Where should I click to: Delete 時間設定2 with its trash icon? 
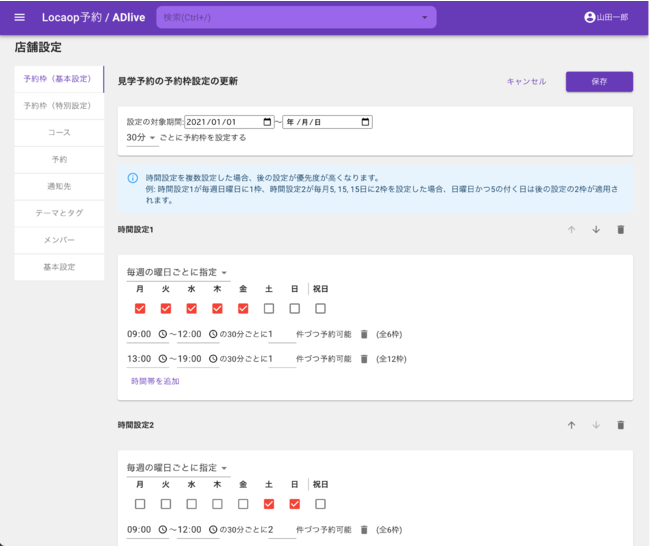pyautogui.click(x=620, y=425)
